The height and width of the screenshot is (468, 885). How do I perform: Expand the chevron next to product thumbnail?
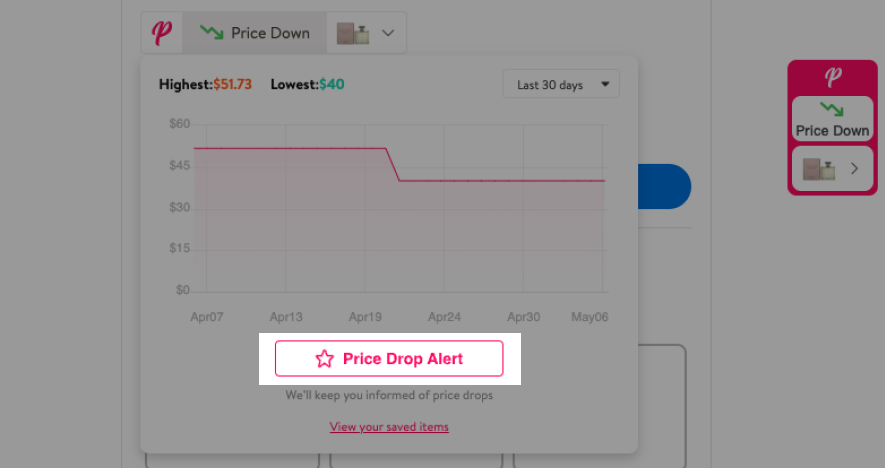(388, 33)
